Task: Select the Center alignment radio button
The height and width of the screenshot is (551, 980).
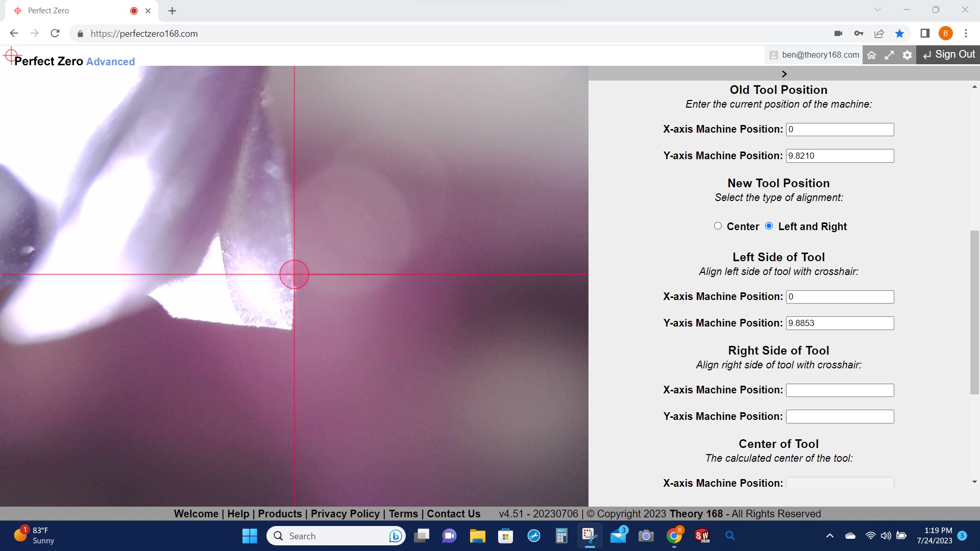Action: pos(718,226)
